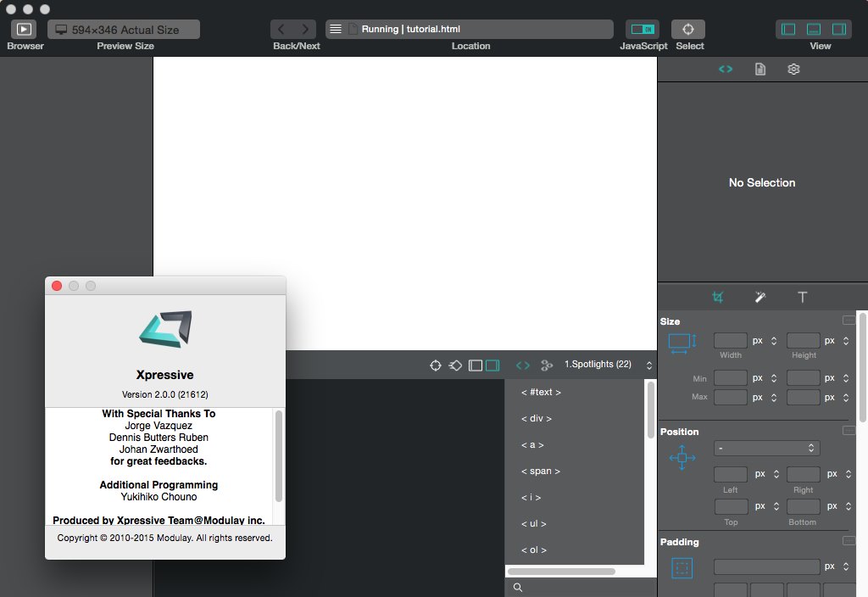Image resolution: width=868 pixels, height=597 pixels.
Task: Click the Height input field
Action: [804, 341]
